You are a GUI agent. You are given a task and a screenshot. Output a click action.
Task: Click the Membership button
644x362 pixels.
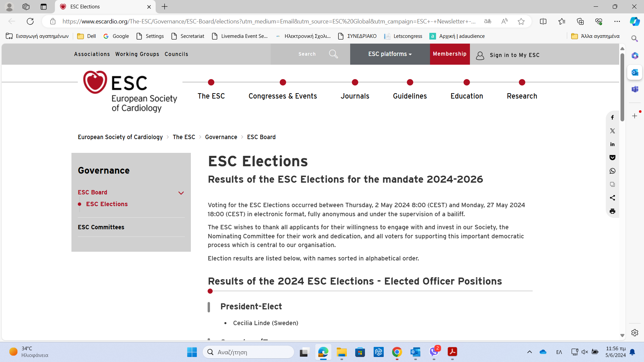pyautogui.click(x=449, y=54)
